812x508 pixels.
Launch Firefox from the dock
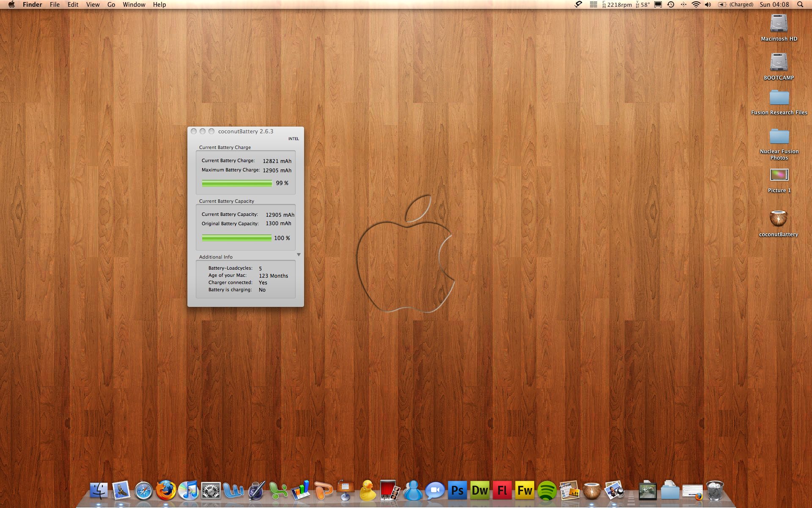click(166, 491)
